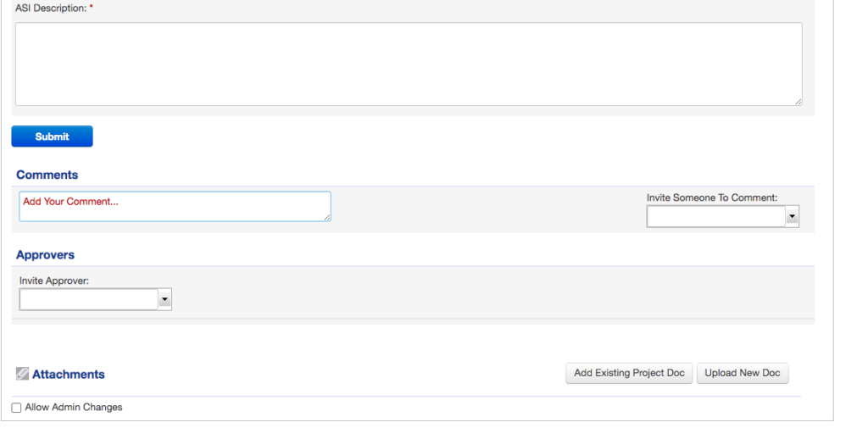The image size is (868, 428).
Task: Click the Invite Someone To Comment text box
Action: tap(716, 216)
